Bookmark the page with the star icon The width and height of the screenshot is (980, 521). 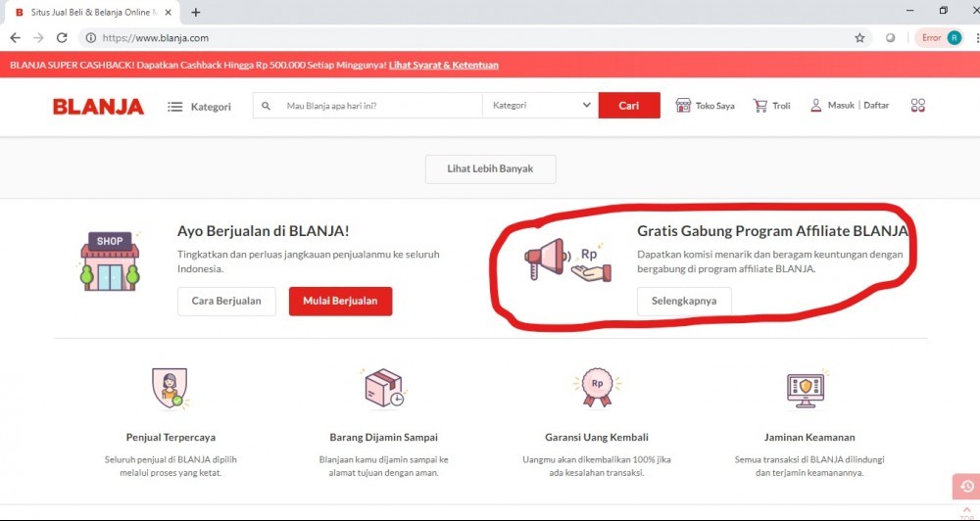[x=860, y=38]
